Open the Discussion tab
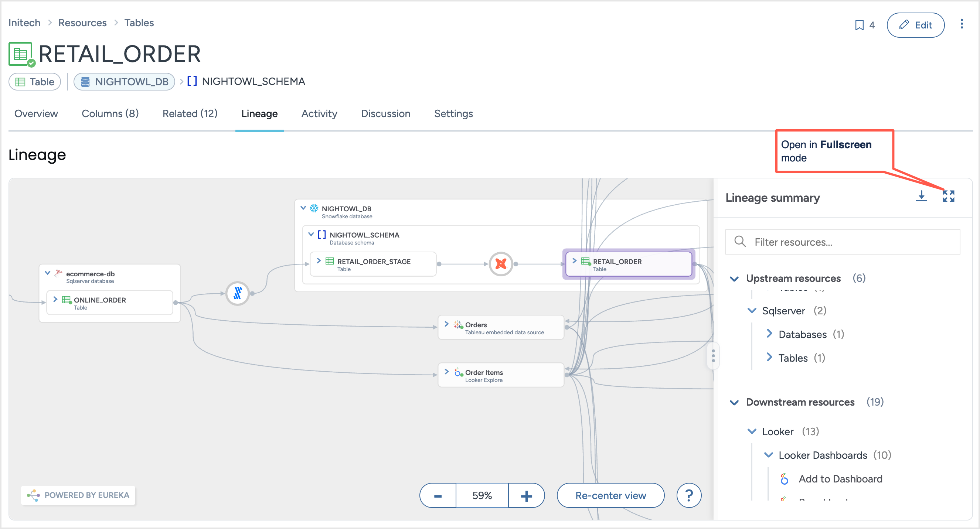Image resolution: width=980 pixels, height=529 pixels. (385, 113)
